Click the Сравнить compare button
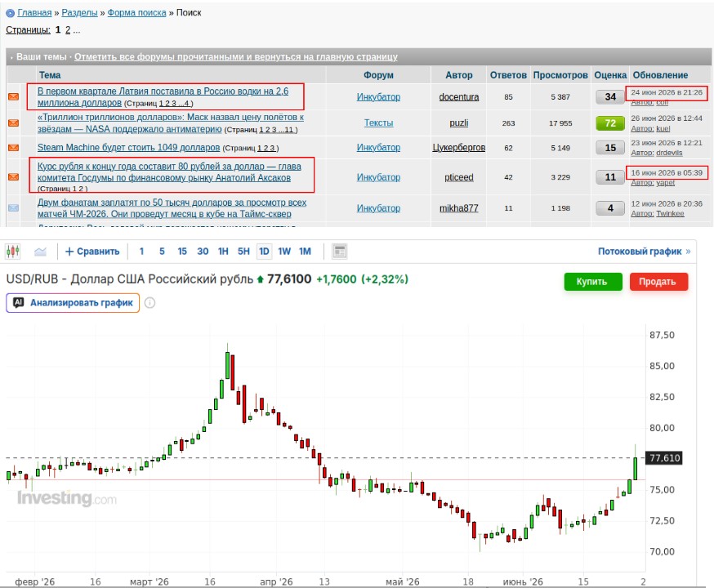 pyautogui.click(x=92, y=252)
